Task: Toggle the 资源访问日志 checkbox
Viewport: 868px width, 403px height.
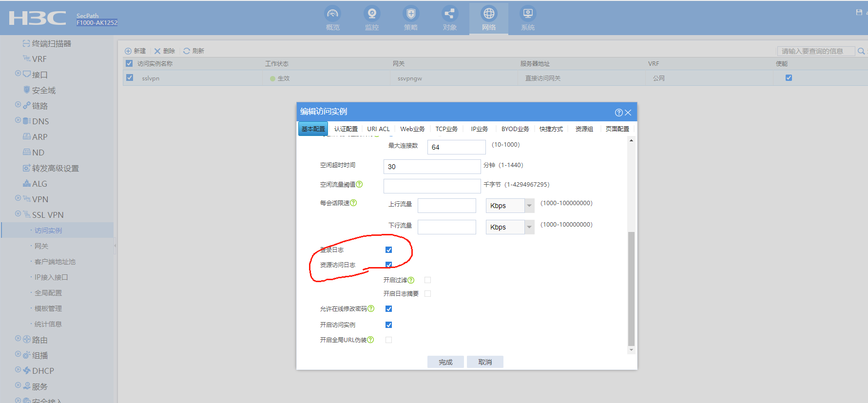Action: (x=388, y=265)
